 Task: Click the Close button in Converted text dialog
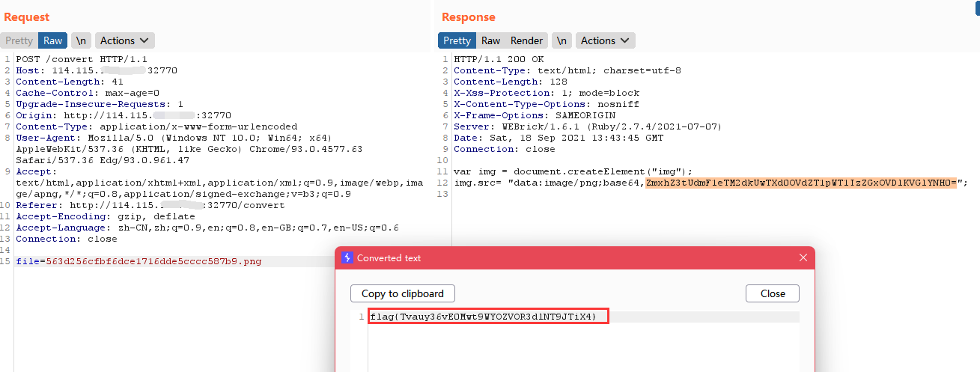click(x=773, y=293)
